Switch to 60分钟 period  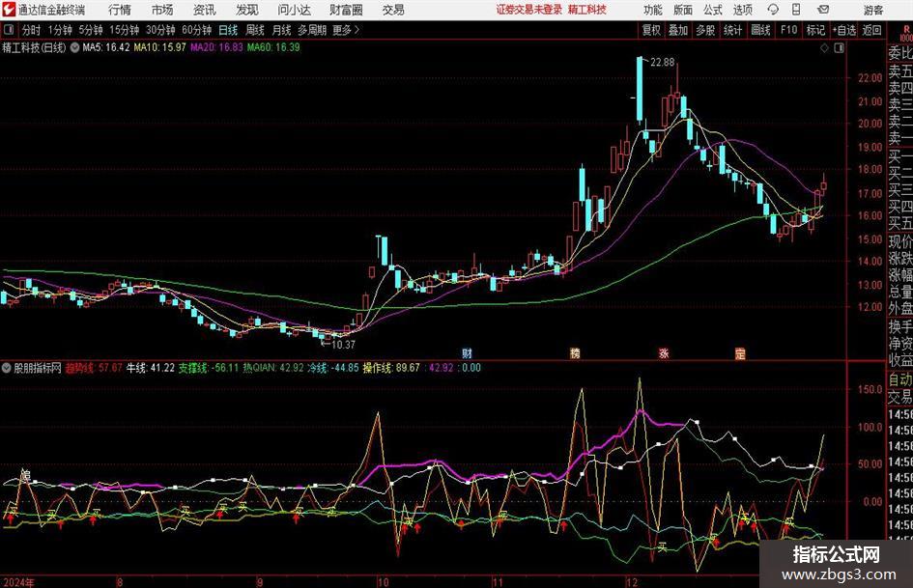[x=197, y=30]
